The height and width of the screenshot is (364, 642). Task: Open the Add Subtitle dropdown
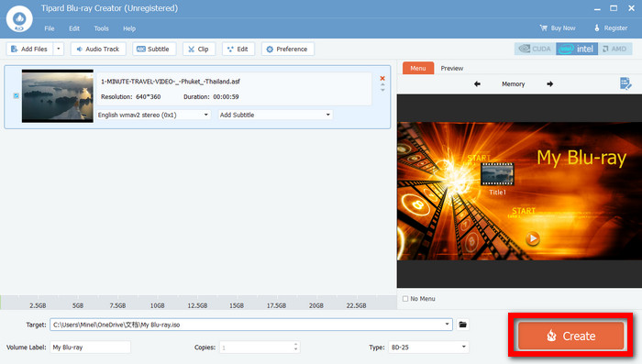coord(275,115)
